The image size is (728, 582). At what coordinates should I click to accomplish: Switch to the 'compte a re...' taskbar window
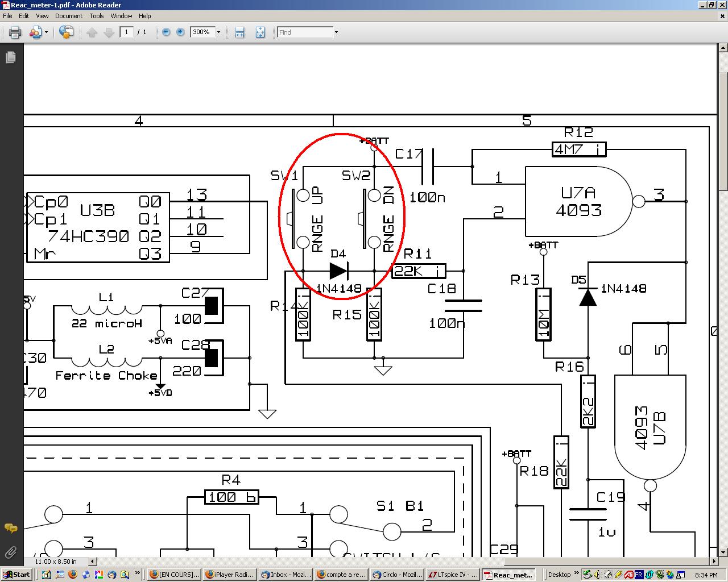[341, 575]
